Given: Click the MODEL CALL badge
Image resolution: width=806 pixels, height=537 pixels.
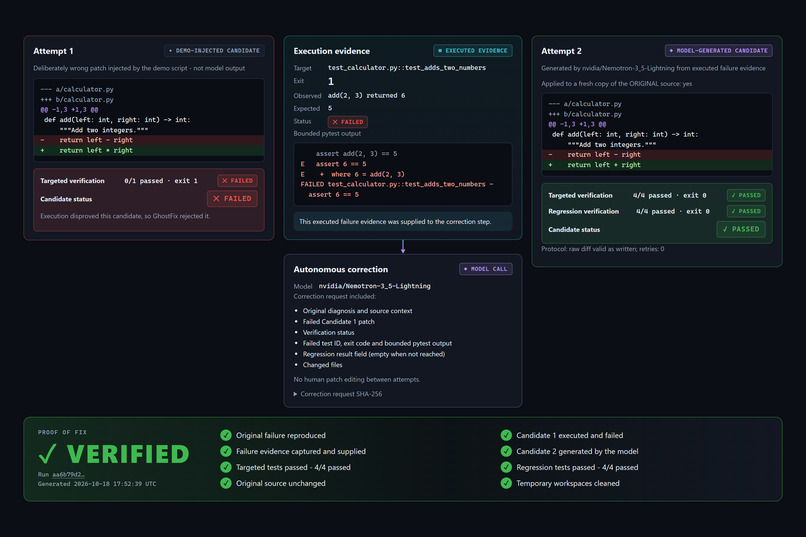Looking at the screenshot, I should (486, 269).
